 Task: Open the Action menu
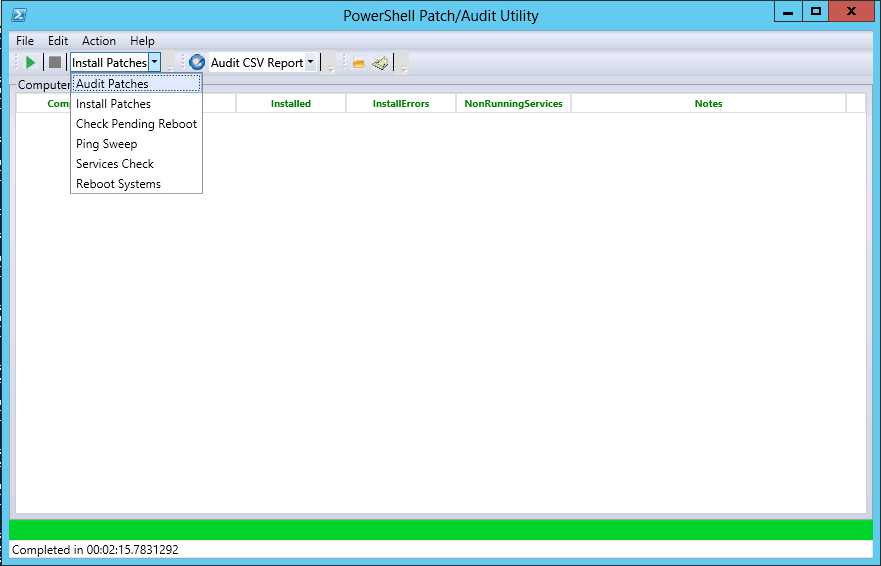click(99, 41)
